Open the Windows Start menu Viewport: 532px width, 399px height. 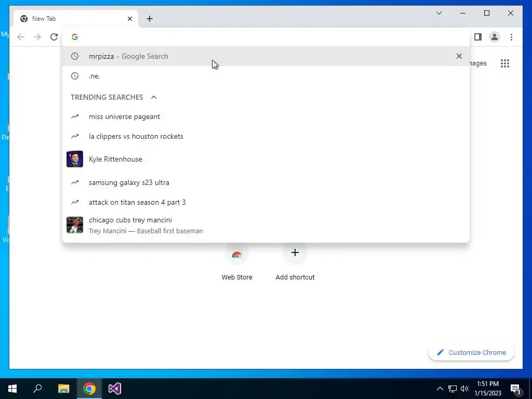(12, 389)
